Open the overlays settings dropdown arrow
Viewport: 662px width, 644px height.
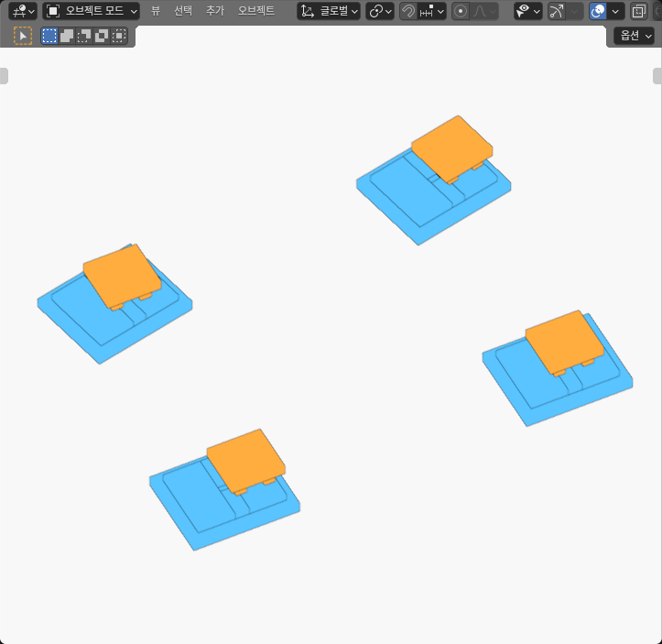pyautogui.click(x=616, y=11)
